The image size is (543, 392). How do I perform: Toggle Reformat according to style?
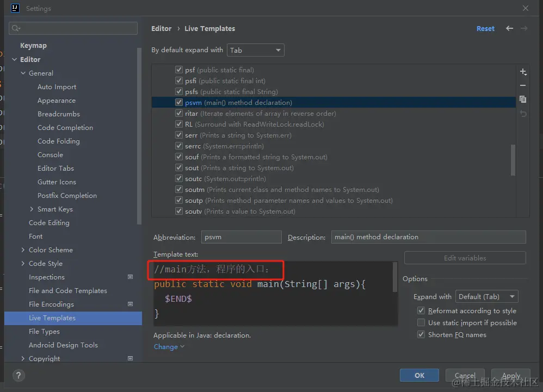pyautogui.click(x=421, y=310)
